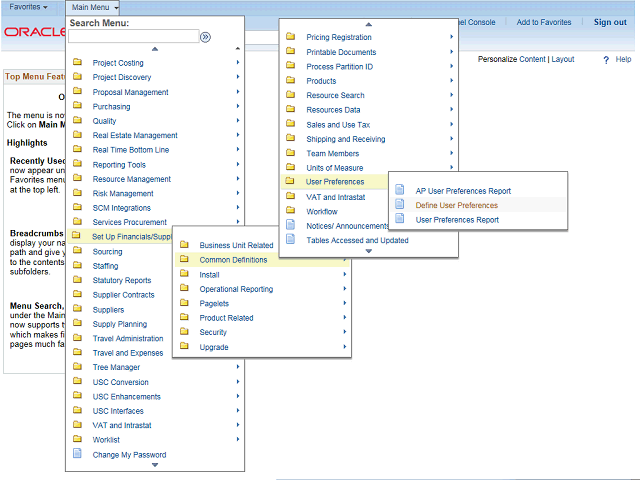Viewport: 640px width, 480px height.
Task: Click scroll up arrow in Common Definitions submenu
Action: tap(369, 24)
